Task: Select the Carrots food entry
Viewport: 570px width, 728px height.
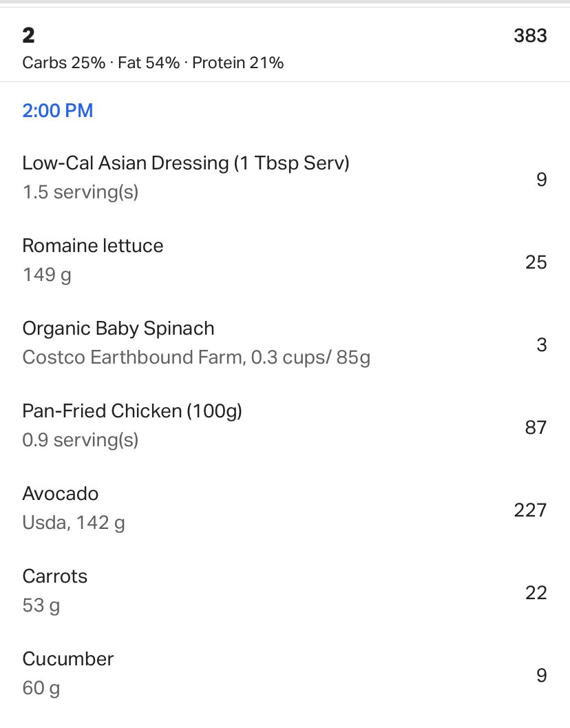Action: coord(285,591)
